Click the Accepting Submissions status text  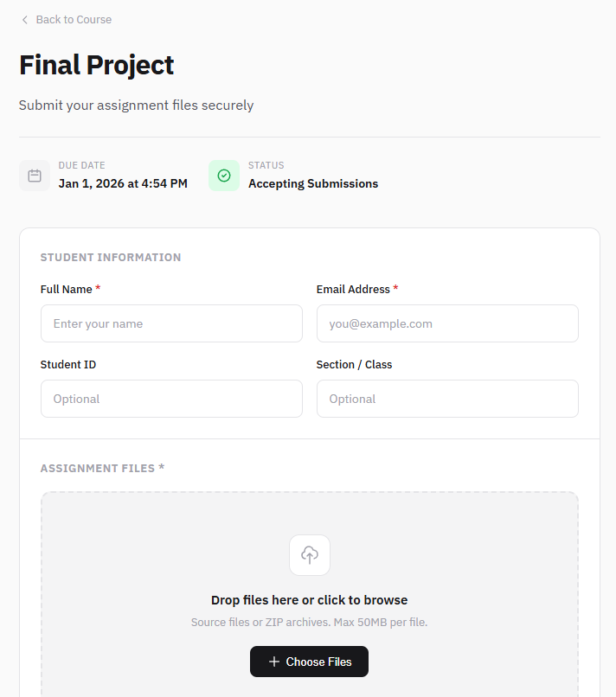coord(312,183)
